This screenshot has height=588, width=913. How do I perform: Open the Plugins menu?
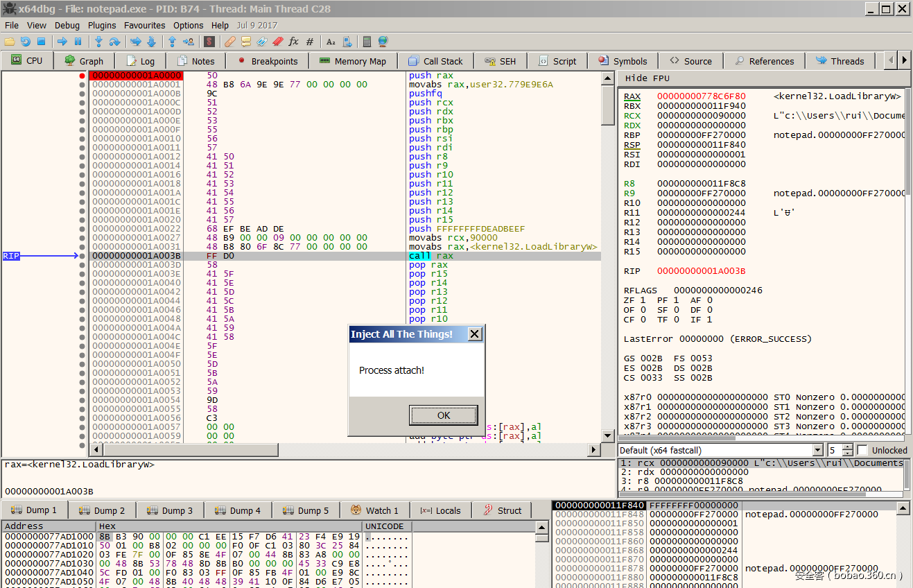102,26
